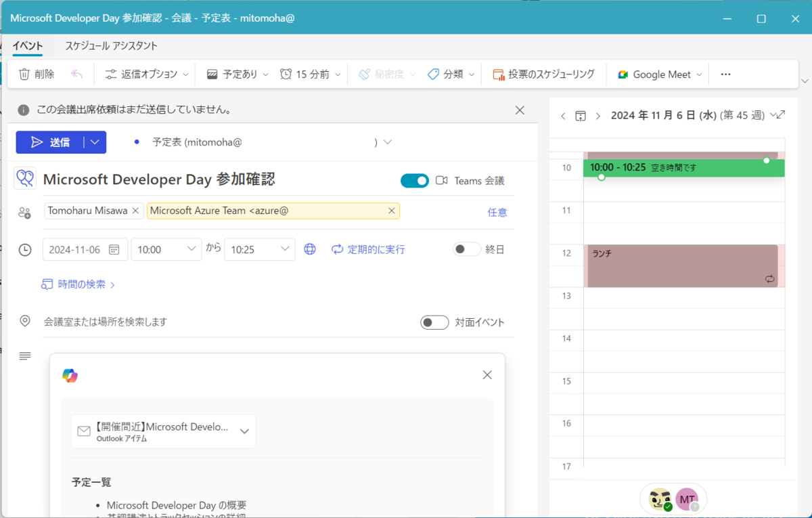This screenshot has height=518, width=812.
Task: Click the time zone globe icon
Action: pos(310,249)
